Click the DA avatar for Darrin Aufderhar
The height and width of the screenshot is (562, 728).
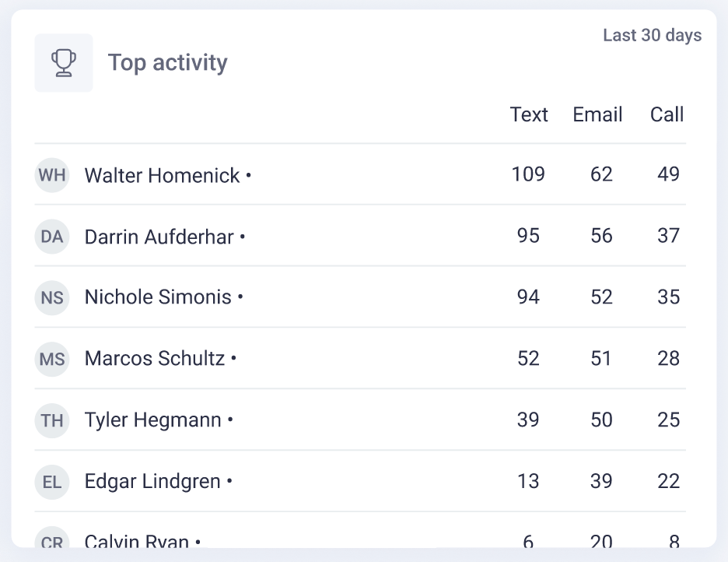[x=52, y=237]
